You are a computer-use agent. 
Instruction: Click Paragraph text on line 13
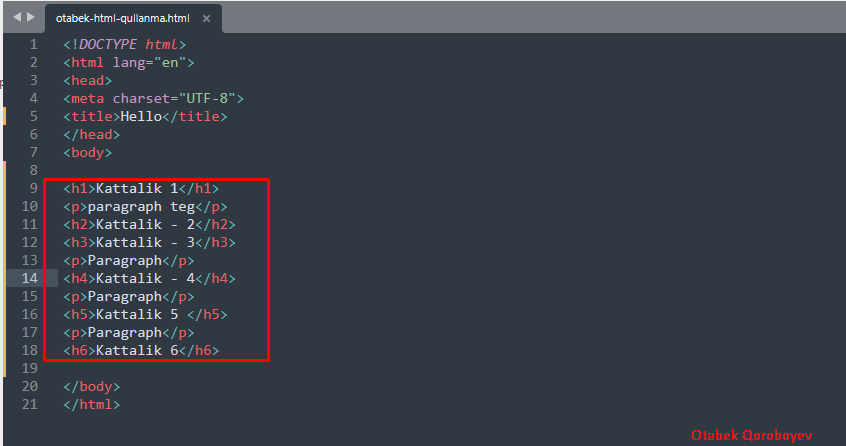point(125,260)
